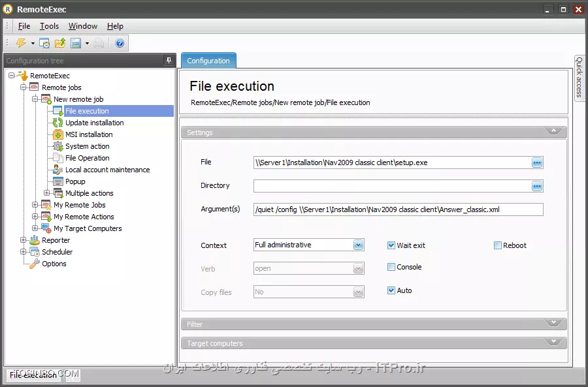
Task: Open the lightning launch icon dropdown arrow
Action: [33, 44]
